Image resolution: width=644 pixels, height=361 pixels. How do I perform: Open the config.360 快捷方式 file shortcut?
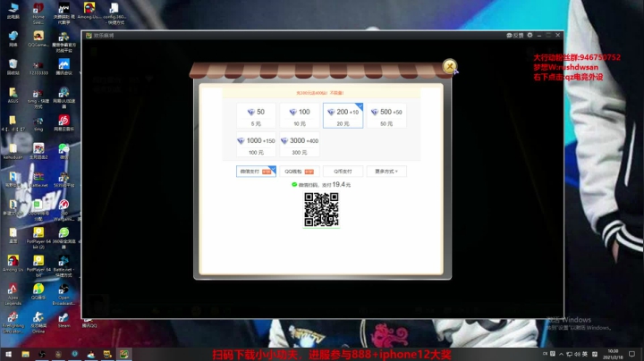114,13
